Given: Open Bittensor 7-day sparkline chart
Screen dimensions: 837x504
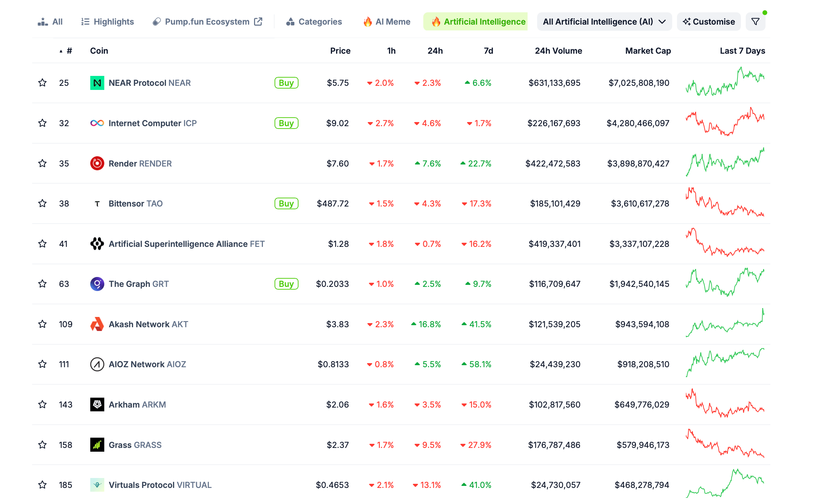Looking at the screenshot, I should [725, 202].
